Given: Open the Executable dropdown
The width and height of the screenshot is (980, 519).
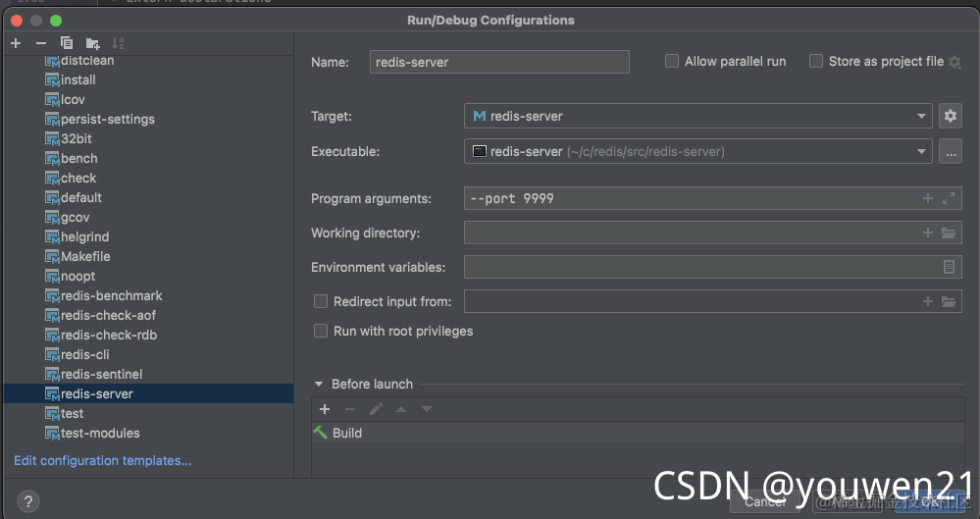Looking at the screenshot, I should click(698, 151).
